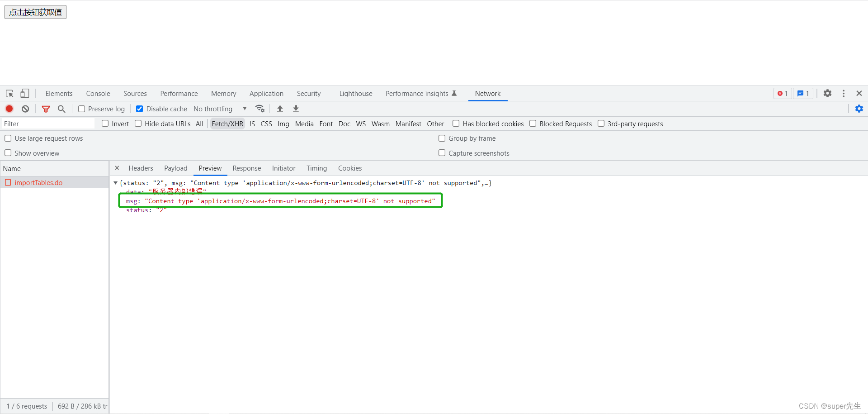Screen dimensions: 868x414
Task: Open network conditions via the wifi icon
Action: [x=260, y=109]
